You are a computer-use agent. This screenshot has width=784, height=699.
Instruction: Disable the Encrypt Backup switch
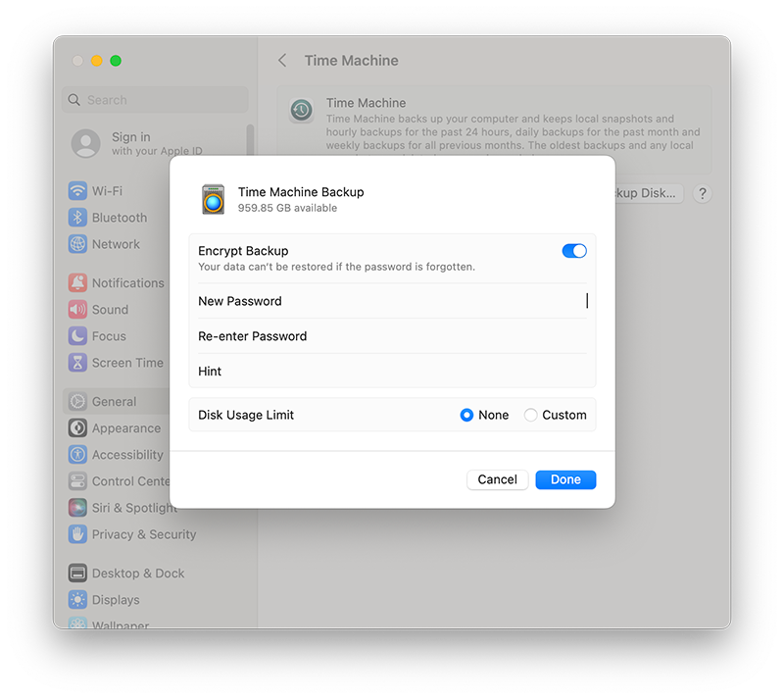pos(574,251)
